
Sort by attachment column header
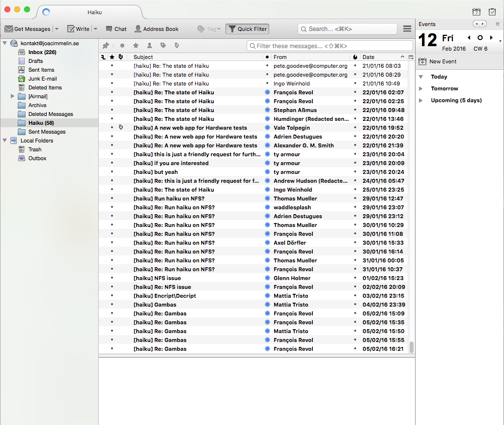[121, 57]
